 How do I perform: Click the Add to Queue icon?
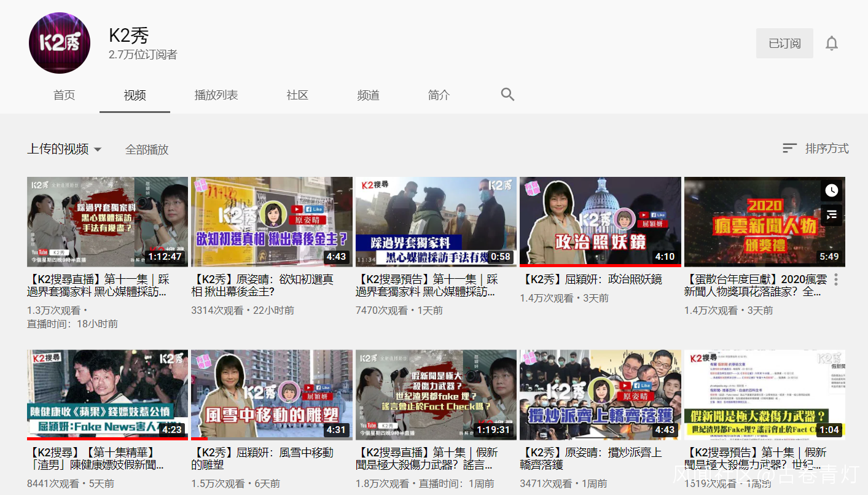coord(831,215)
